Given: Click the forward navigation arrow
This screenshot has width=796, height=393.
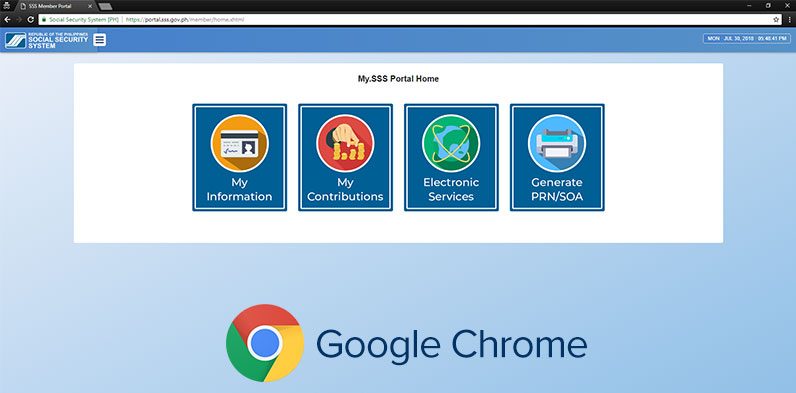Looking at the screenshot, I should coord(19,19).
